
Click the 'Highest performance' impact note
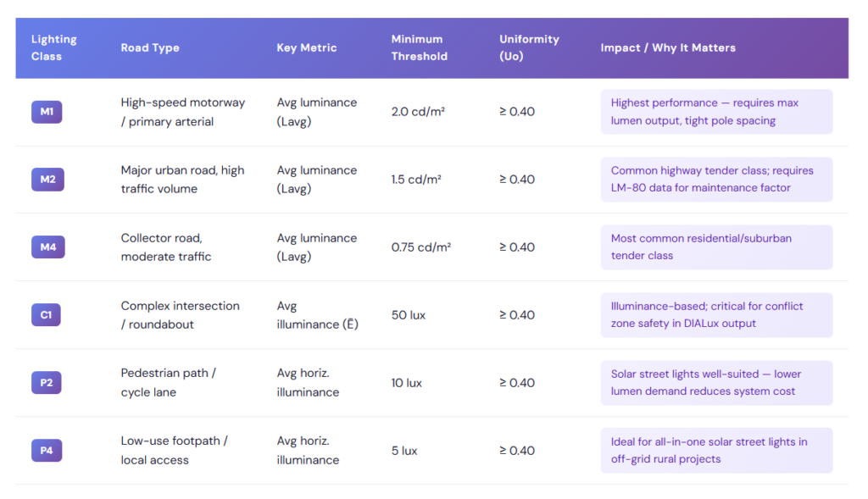click(x=717, y=112)
